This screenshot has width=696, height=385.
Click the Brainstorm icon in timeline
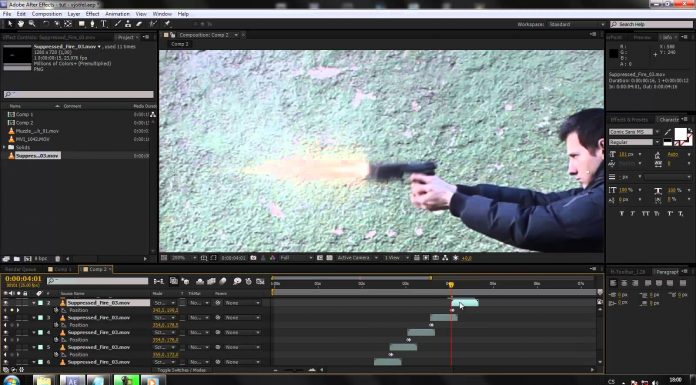(237, 281)
